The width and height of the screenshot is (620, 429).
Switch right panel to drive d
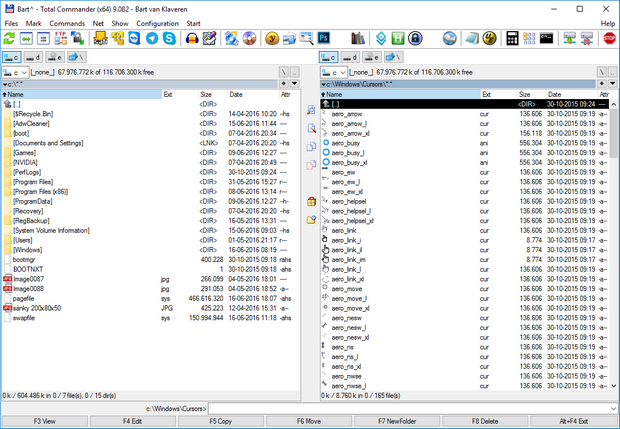(350, 57)
